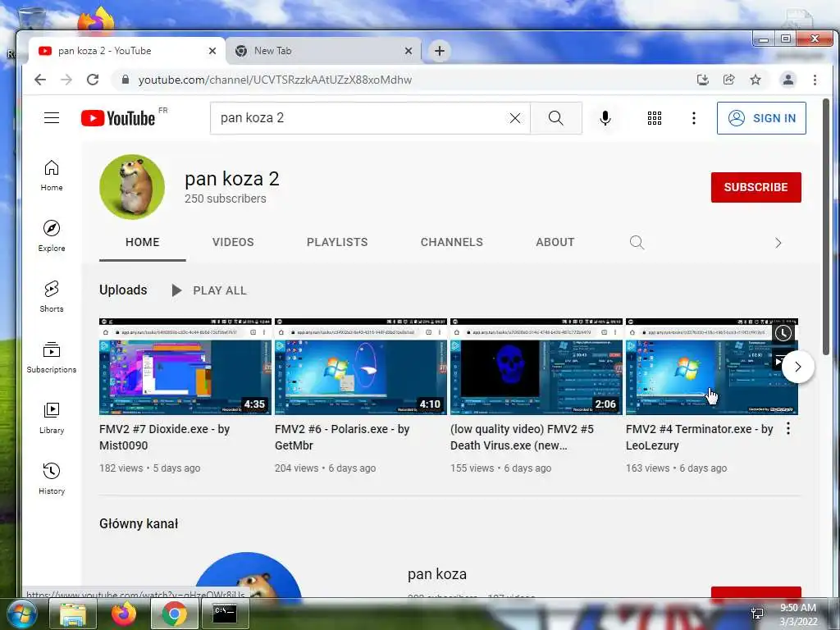Open Library in the sidebar
This screenshot has height=630, width=840.
(x=52, y=418)
